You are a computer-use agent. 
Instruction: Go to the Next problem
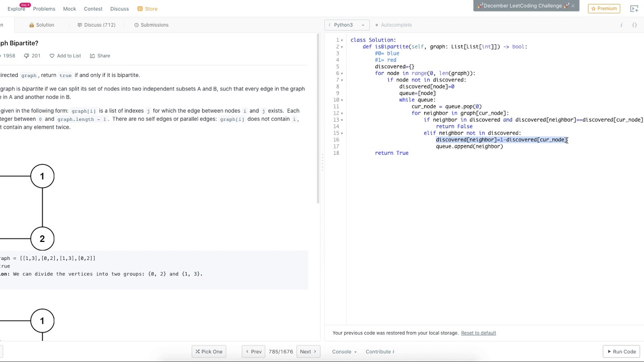(x=308, y=351)
